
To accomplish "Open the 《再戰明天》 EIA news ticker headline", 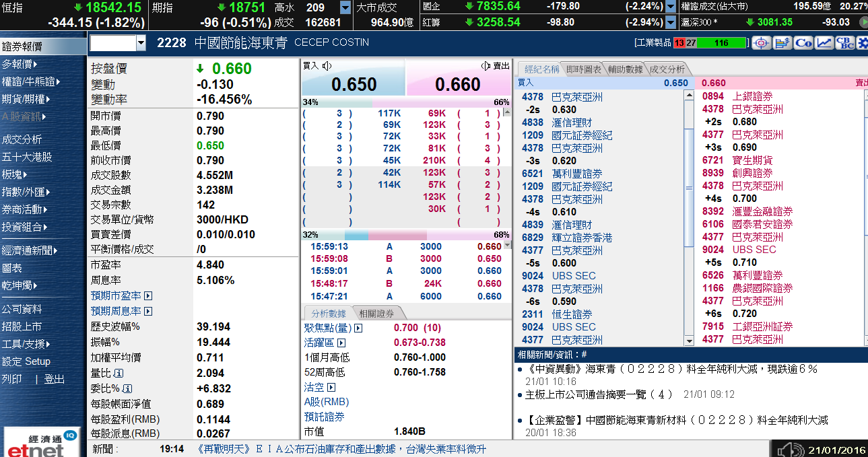I will coord(341,449).
